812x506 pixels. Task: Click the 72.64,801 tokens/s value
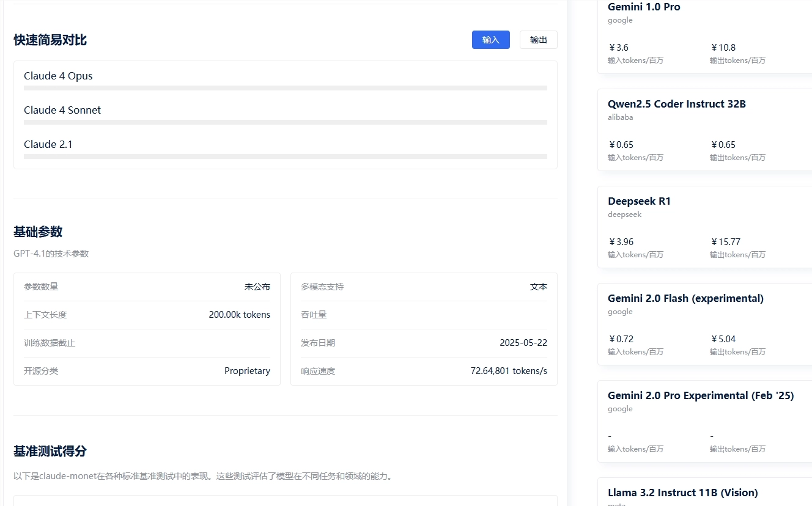tap(509, 371)
